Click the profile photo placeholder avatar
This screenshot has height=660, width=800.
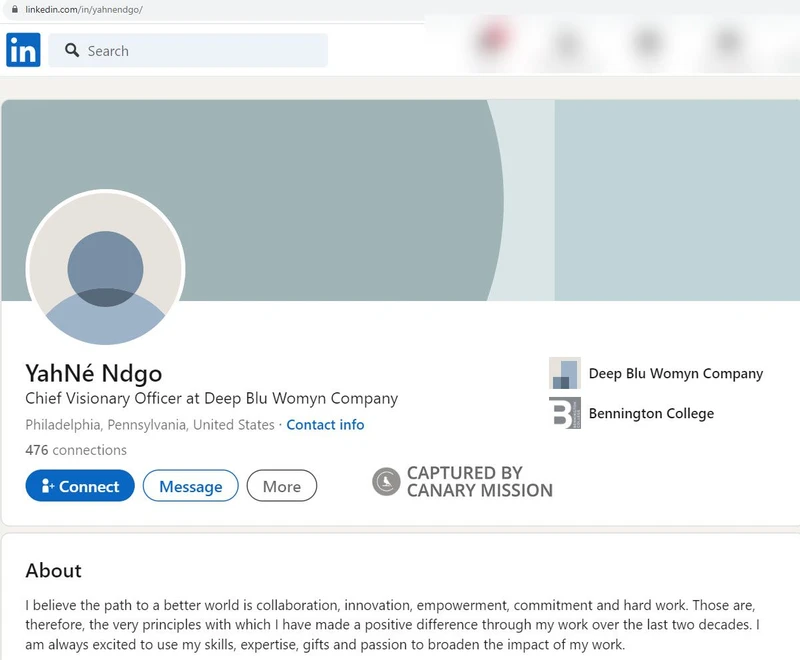pyautogui.click(x=105, y=270)
